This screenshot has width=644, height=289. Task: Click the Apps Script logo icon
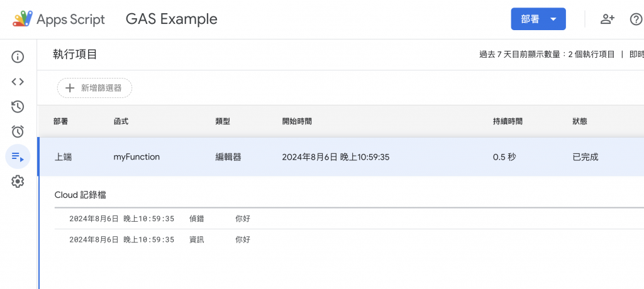click(22, 19)
